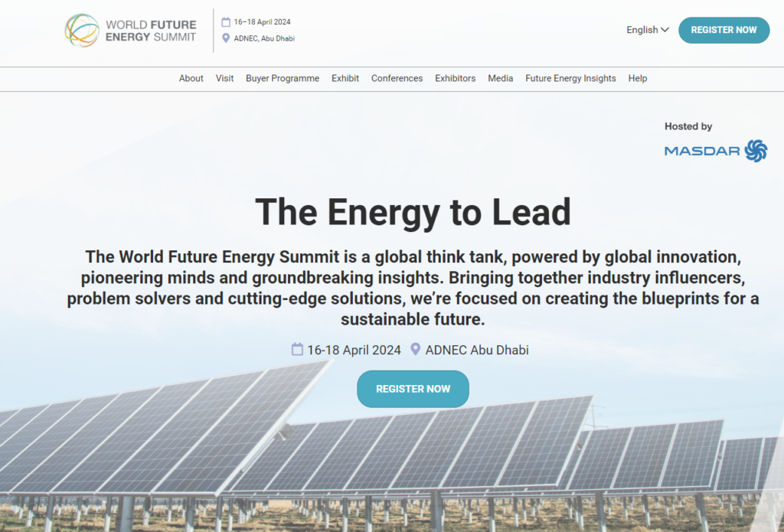Go to the Exhibit menu
Image resolution: width=784 pixels, height=532 pixels.
pyautogui.click(x=345, y=78)
